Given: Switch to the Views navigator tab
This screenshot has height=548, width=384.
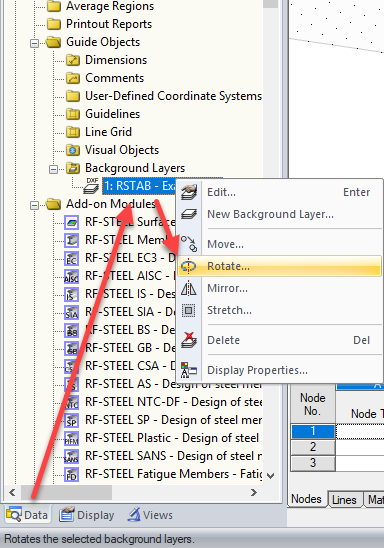Looking at the screenshot, I should tap(150, 515).
